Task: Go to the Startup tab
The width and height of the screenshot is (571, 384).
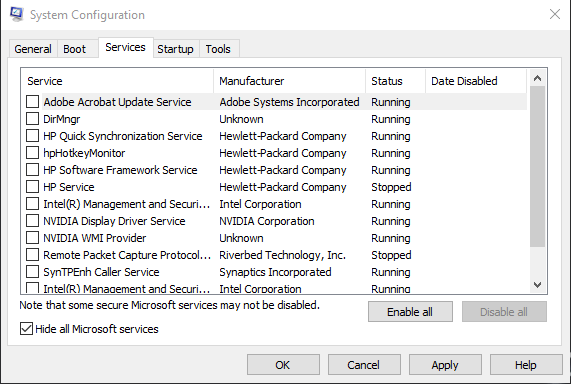Action: tap(175, 49)
